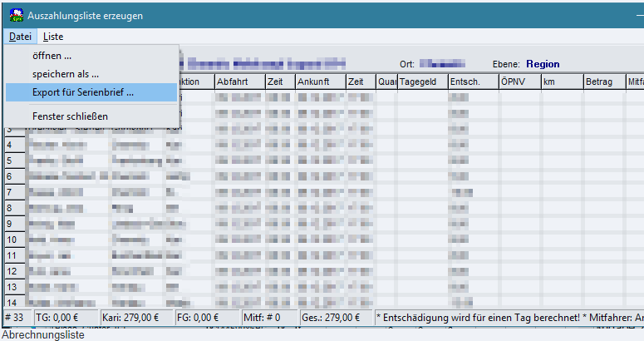Click the ÖPNV column header
The width and height of the screenshot is (644, 341).
[520, 82]
